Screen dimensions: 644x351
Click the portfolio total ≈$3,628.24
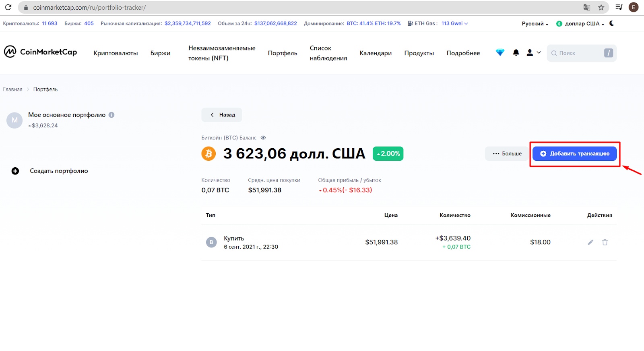click(43, 126)
